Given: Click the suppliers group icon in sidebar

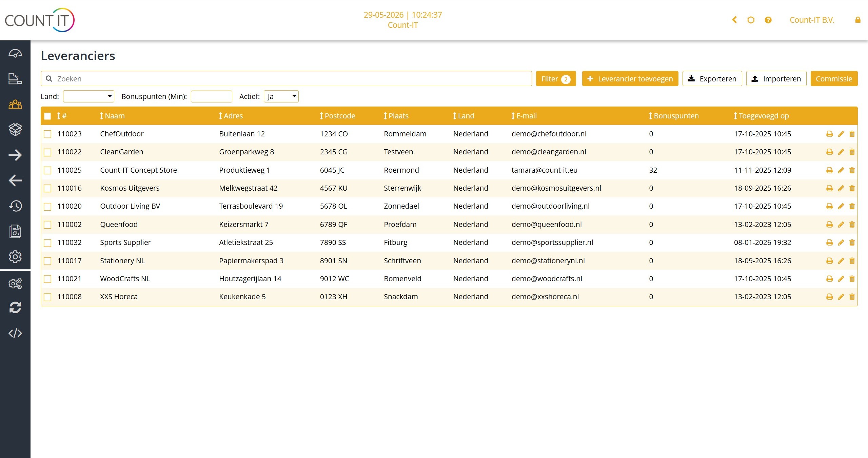Looking at the screenshot, I should (x=15, y=104).
